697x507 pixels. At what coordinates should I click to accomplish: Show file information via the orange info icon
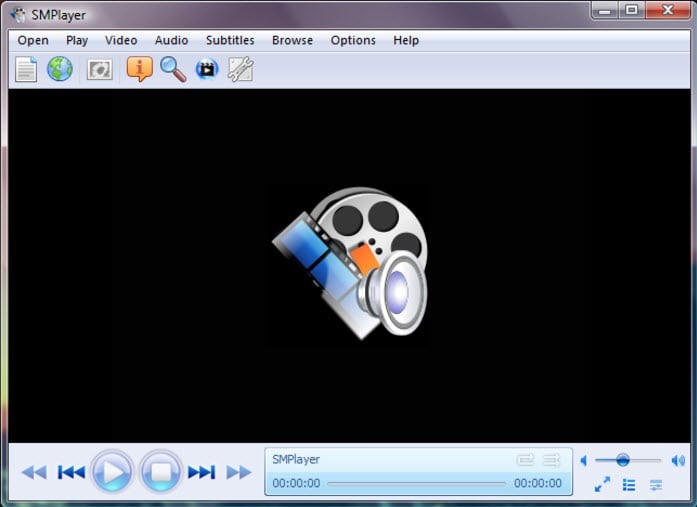(x=139, y=69)
